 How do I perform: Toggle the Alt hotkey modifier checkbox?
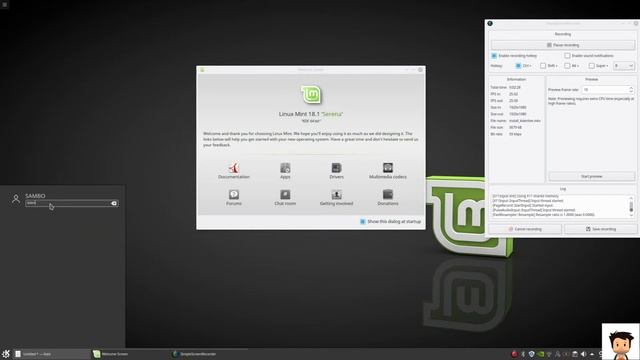[x=567, y=65]
